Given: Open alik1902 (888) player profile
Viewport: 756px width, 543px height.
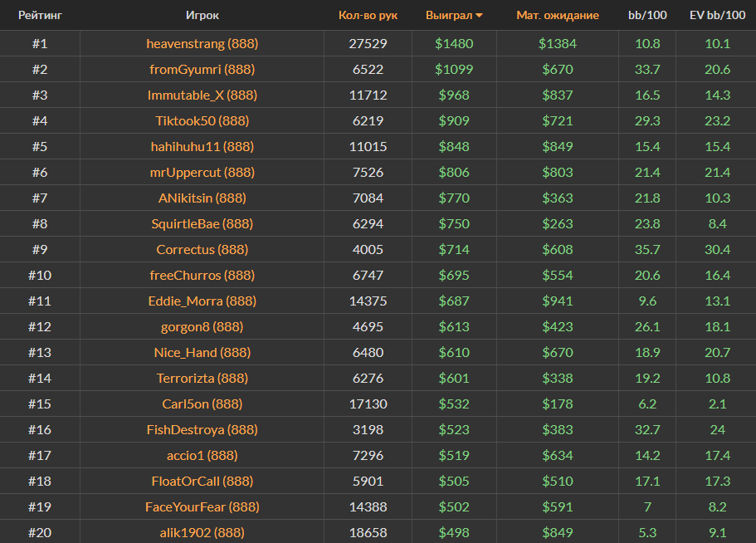Looking at the screenshot, I should click(x=202, y=532).
